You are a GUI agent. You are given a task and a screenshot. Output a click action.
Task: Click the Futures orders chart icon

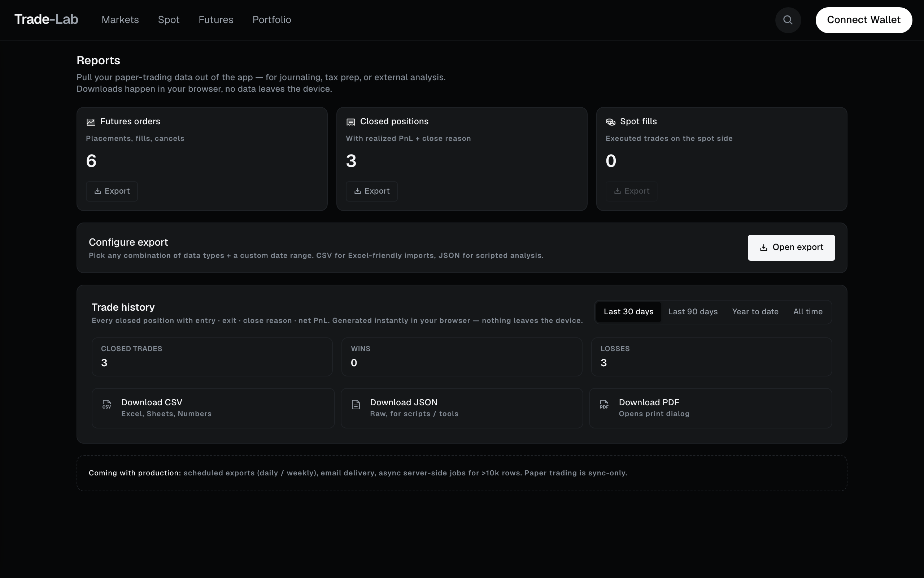(91, 122)
